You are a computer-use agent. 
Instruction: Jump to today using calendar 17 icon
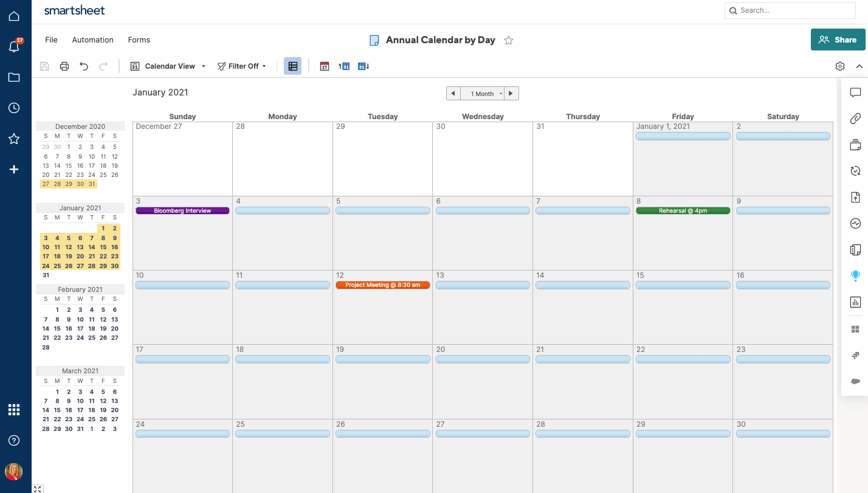325,66
